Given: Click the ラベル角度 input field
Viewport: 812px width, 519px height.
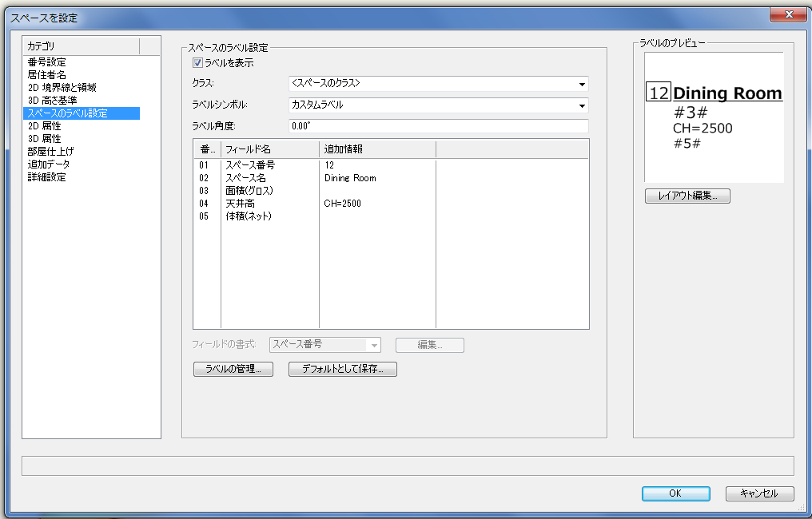Looking at the screenshot, I should [438, 126].
